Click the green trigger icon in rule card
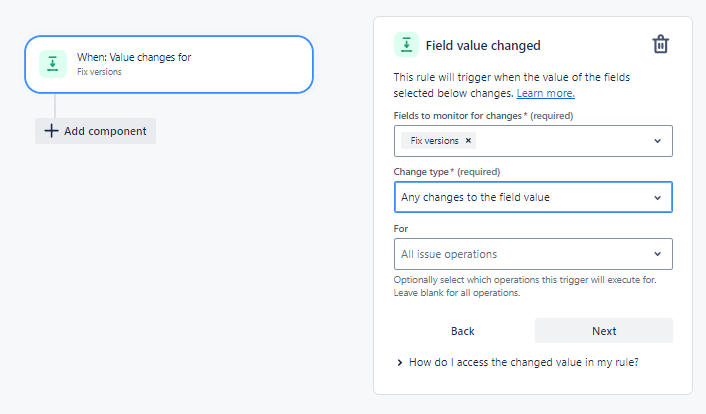706x414 pixels. [53, 64]
